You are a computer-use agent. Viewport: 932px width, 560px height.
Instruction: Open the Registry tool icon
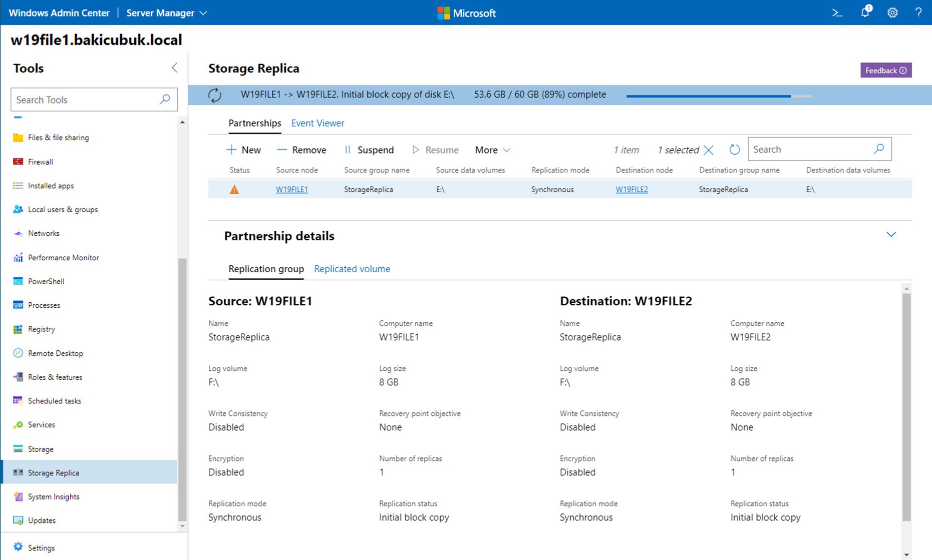point(18,329)
